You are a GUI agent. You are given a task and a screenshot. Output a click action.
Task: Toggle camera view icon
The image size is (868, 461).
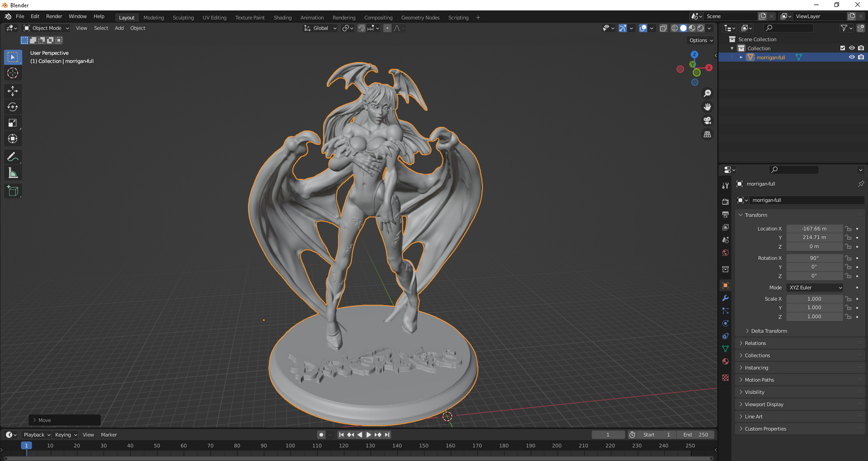pyautogui.click(x=707, y=120)
